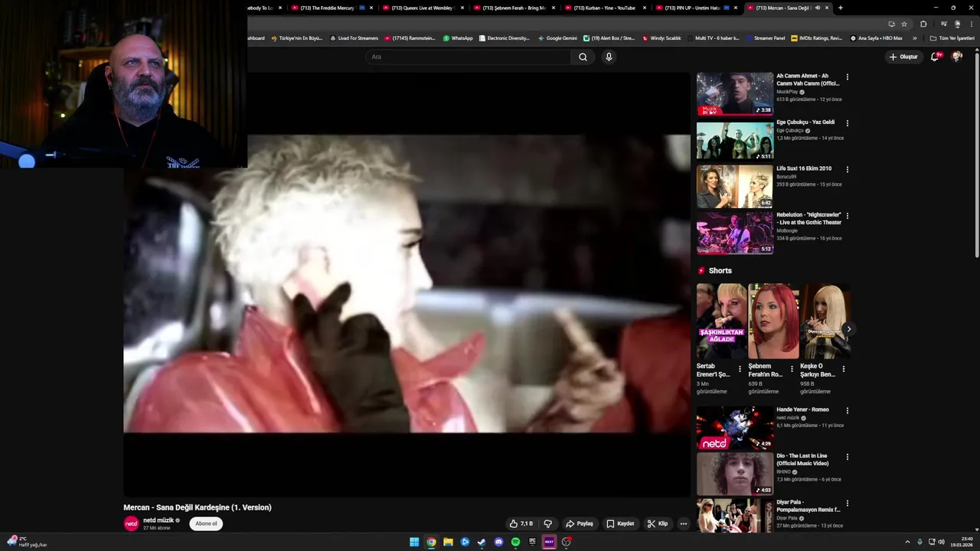Open the Chrome extensions puzzle icon
The width and height of the screenshot is (980, 551).
(x=923, y=24)
